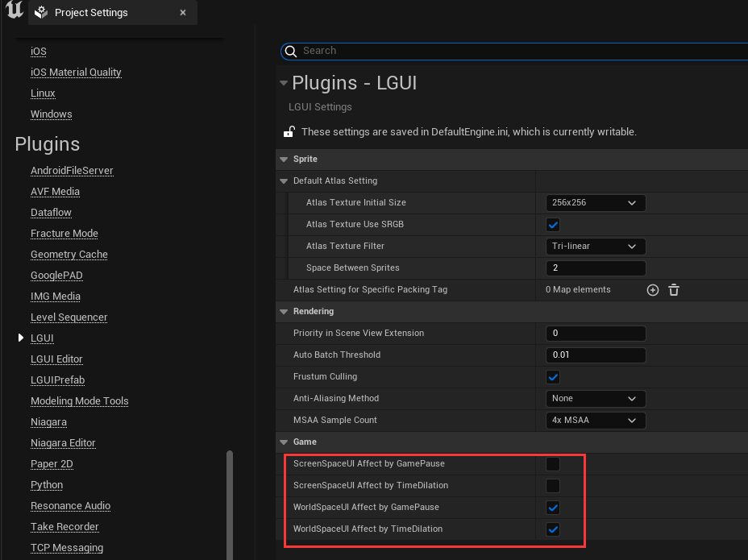Uncheck WorldSpaceUI Affect by TimeDilation
748x560 pixels.
[553, 529]
